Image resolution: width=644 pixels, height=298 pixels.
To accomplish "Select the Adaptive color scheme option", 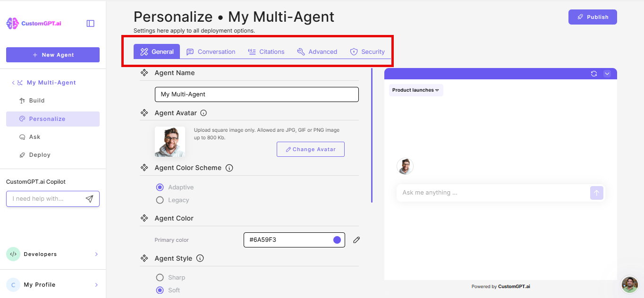I will [160, 187].
